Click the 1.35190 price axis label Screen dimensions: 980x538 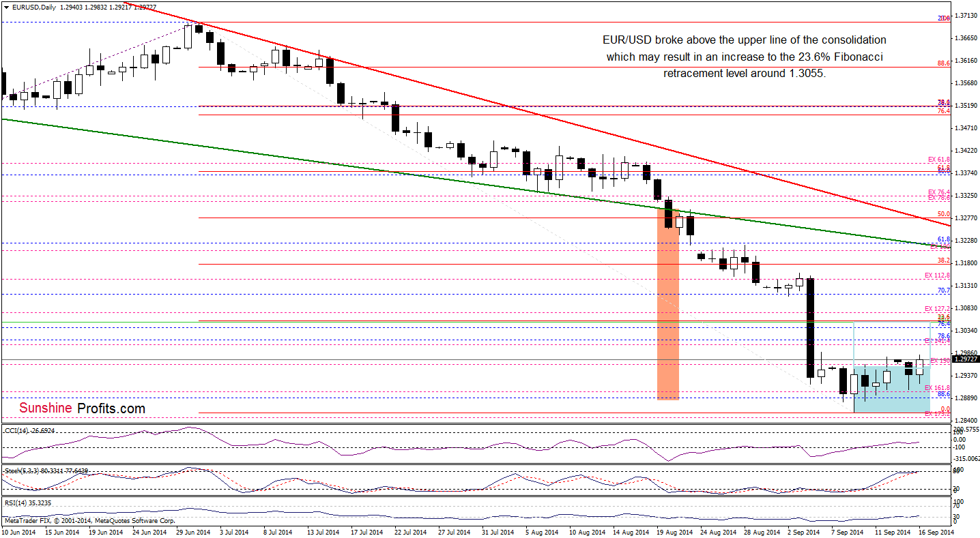pyautogui.click(x=965, y=106)
